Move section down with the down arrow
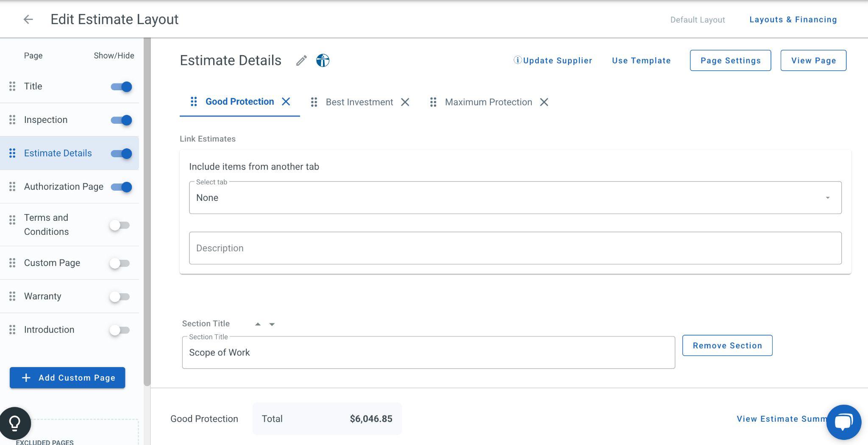 (272, 324)
